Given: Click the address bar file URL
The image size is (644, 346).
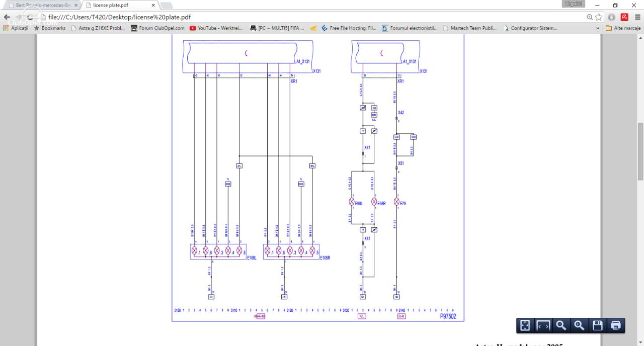Looking at the screenshot, I should point(119,17).
